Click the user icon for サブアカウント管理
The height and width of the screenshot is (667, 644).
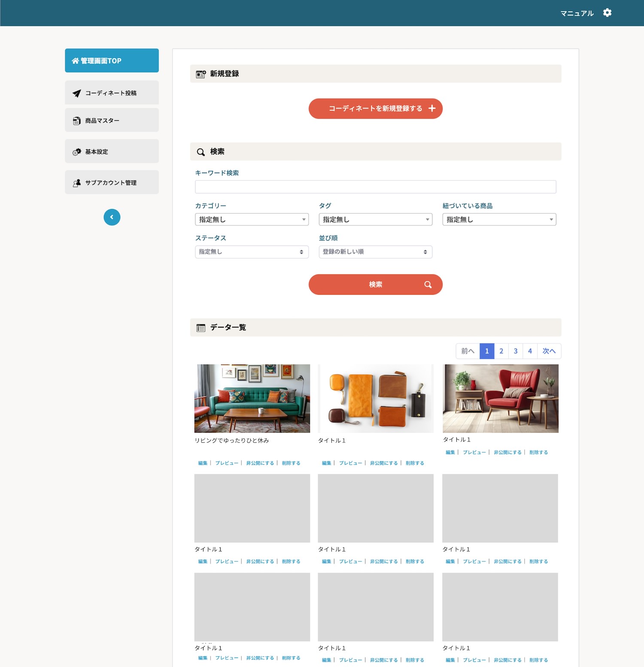click(x=77, y=183)
